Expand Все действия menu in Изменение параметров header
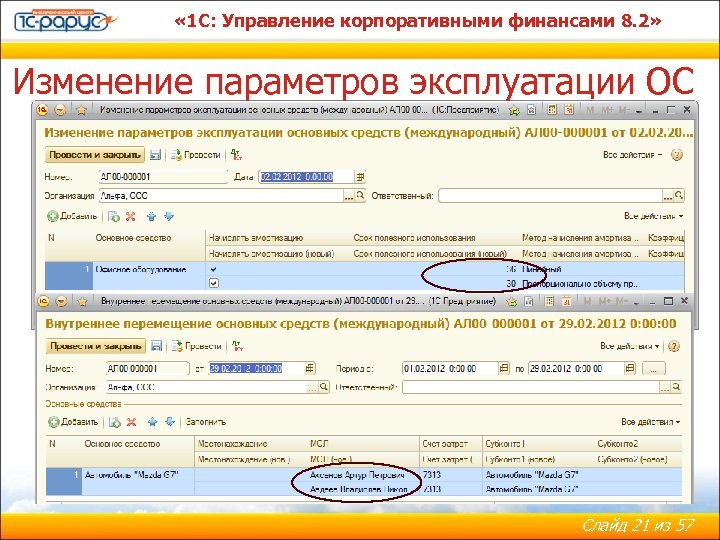Image resolution: width=720 pixels, height=540 pixels. 632,155
